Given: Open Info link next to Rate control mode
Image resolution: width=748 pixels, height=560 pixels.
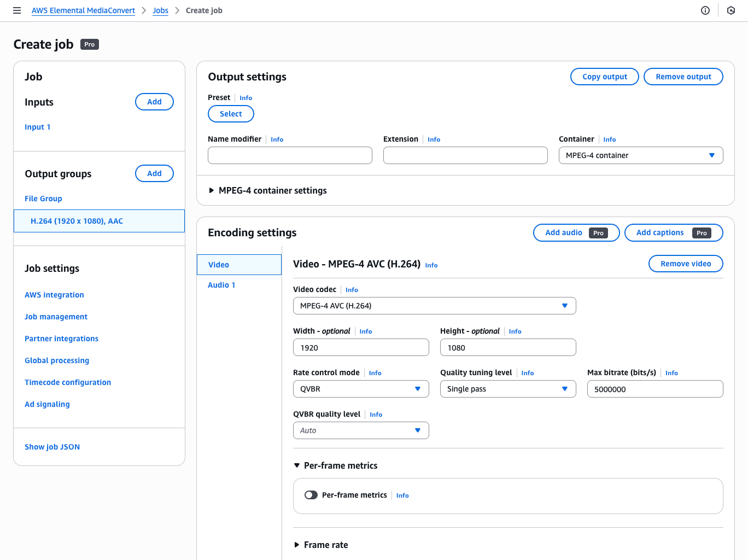Looking at the screenshot, I should tap(375, 373).
